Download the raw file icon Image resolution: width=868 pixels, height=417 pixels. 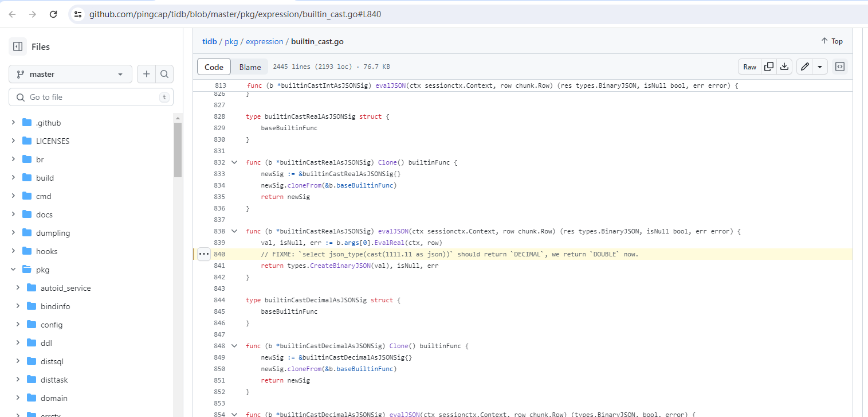[x=784, y=67]
